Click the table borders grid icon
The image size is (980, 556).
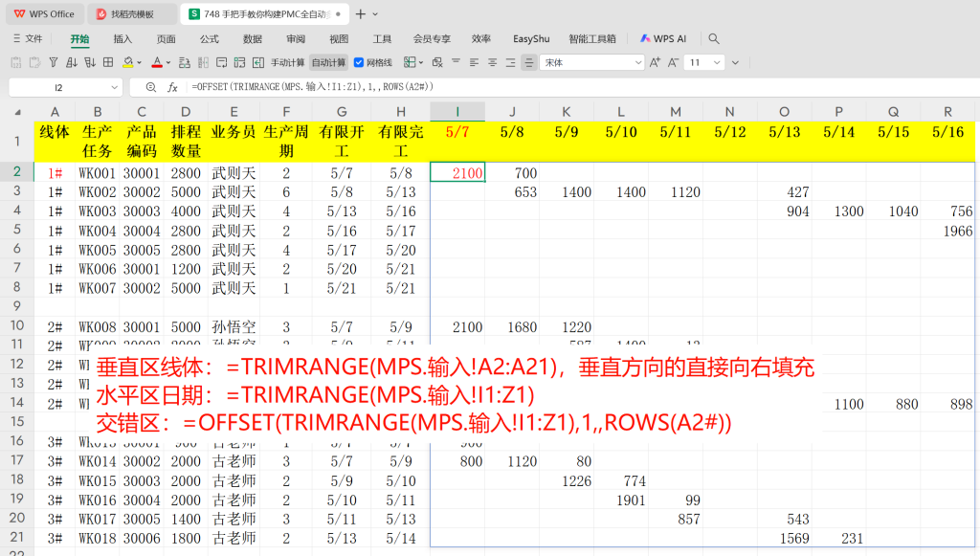[108, 62]
